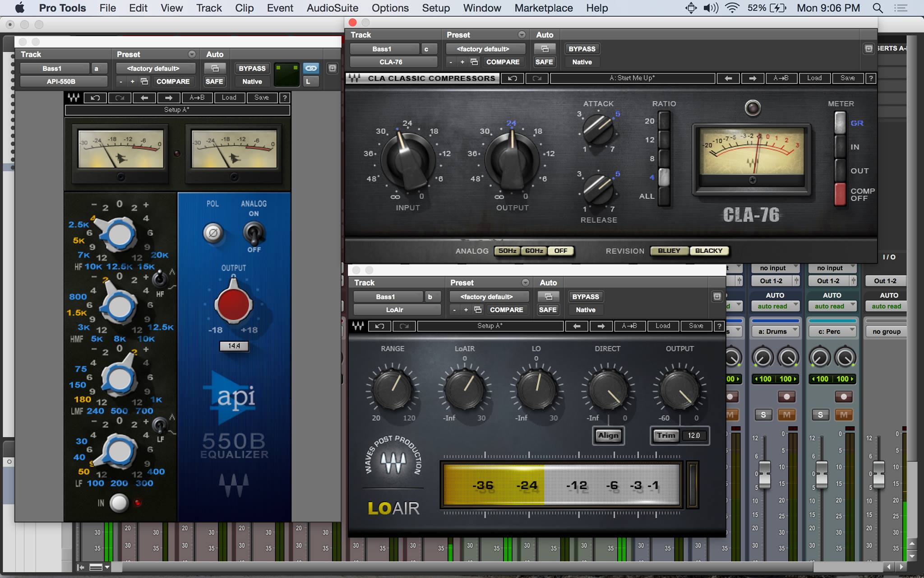Screen dimensions: 924x578
Task: Open Bass1 track selector in CLA-76 window
Action: [x=384, y=49]
